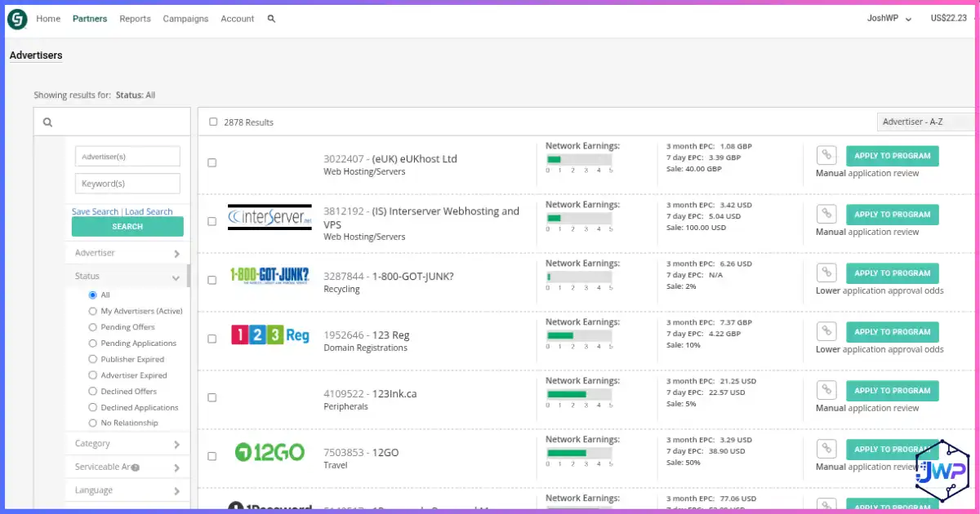Apply to 1-800-GOT-JUNK? program

point(893,273)
